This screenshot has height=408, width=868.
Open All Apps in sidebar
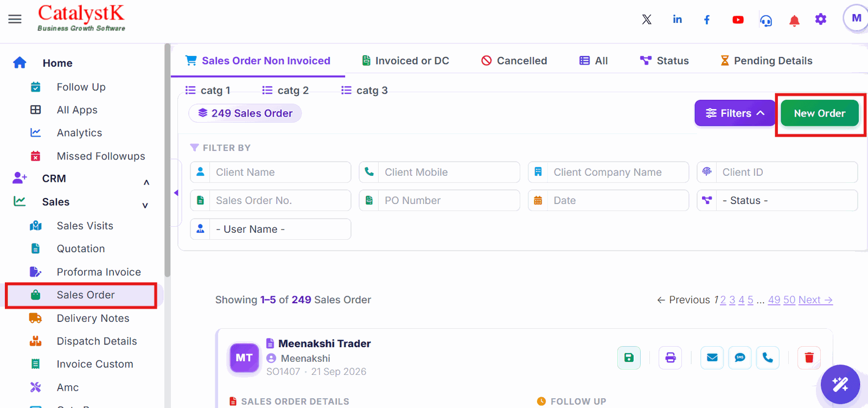click(77, 110)
